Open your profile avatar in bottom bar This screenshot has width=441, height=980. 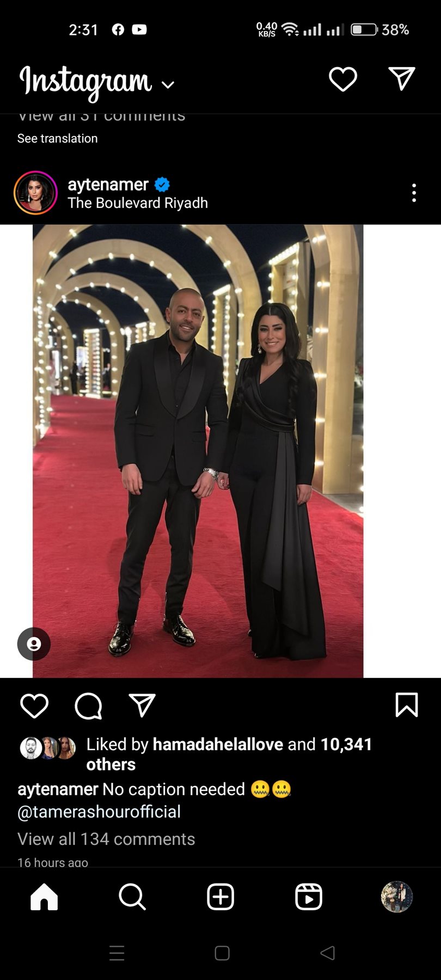(397, 897)
